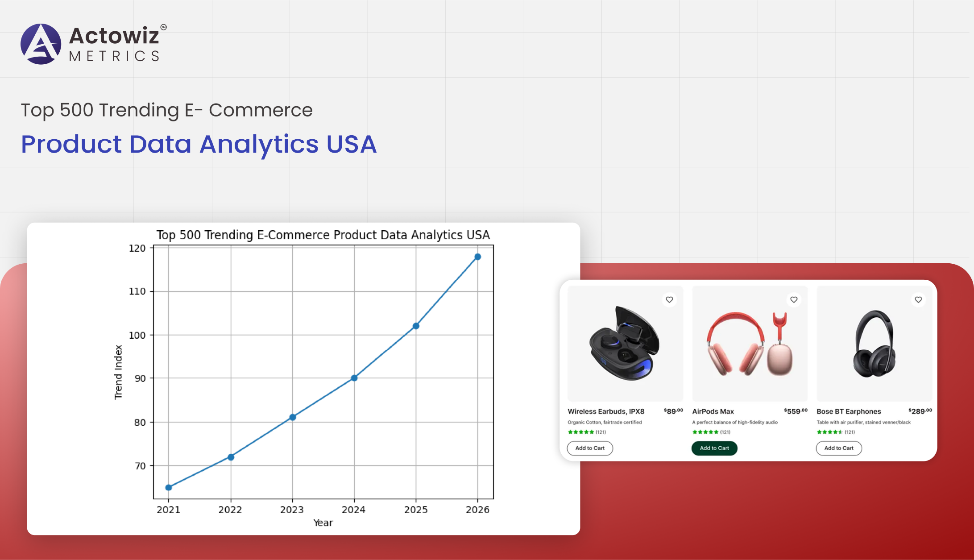This screenshot has height=560, width=974.
Task: Add Wireless Earbuds IPX8 to cart
Action: 589,448
